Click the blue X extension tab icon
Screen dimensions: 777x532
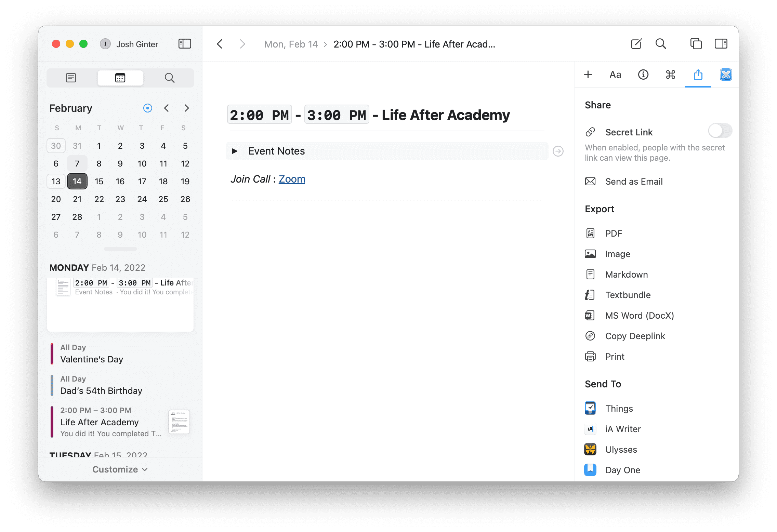726,75
